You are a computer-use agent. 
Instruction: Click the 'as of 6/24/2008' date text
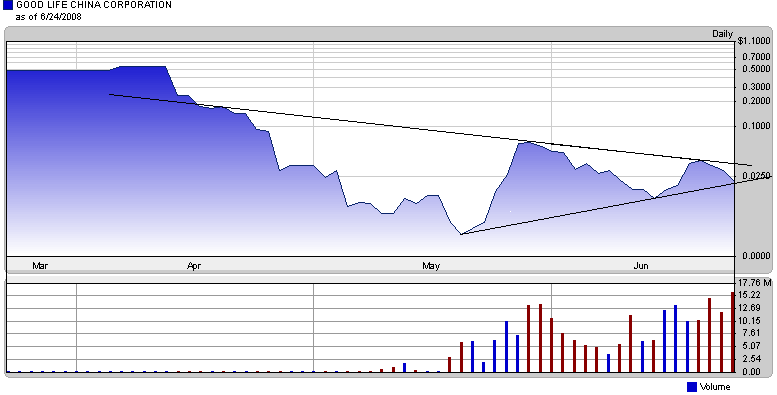coord(49,17)
